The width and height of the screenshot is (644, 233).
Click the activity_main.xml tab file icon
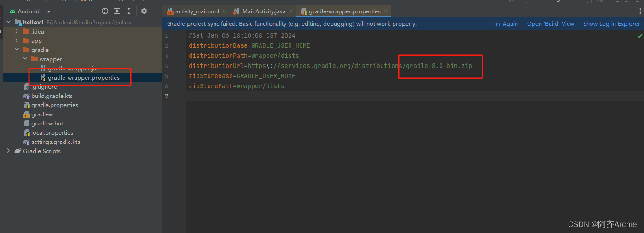[x=170, y=11]
